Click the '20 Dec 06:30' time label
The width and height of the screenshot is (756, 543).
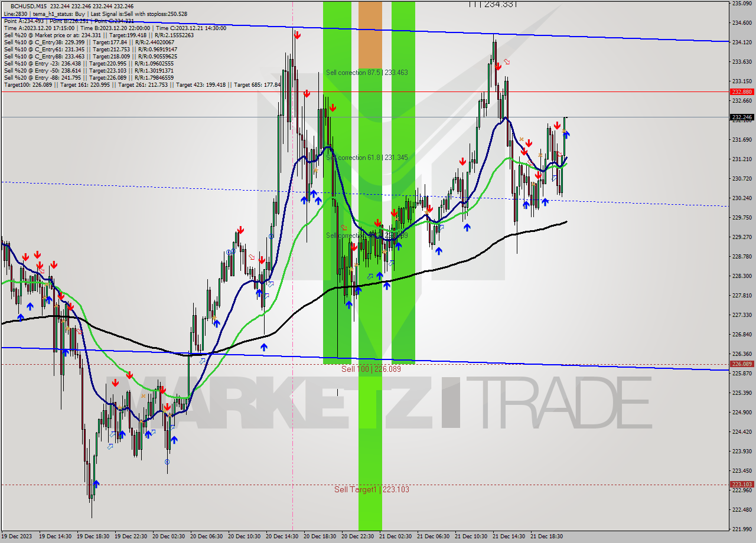(x=207, y=537)
